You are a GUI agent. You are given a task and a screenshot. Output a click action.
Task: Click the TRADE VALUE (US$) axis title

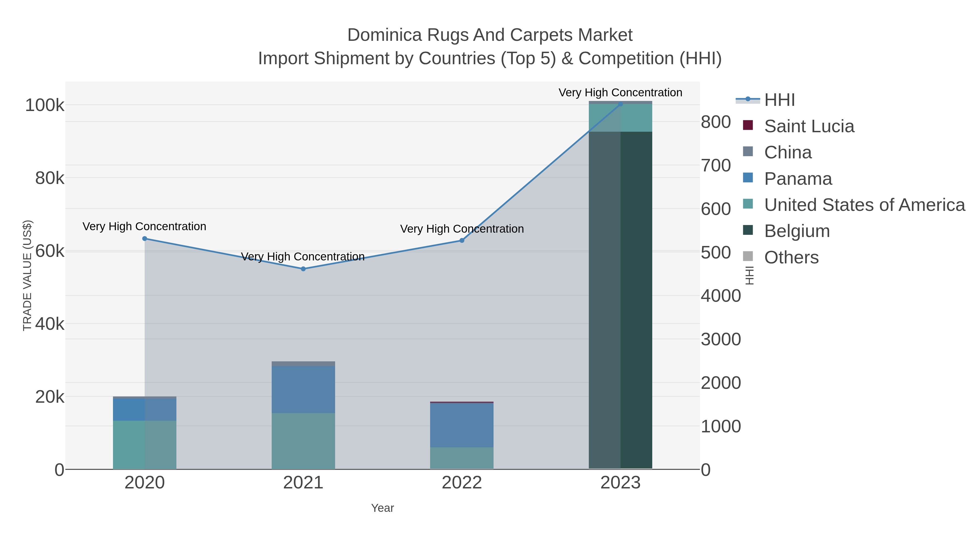[27, 275]
